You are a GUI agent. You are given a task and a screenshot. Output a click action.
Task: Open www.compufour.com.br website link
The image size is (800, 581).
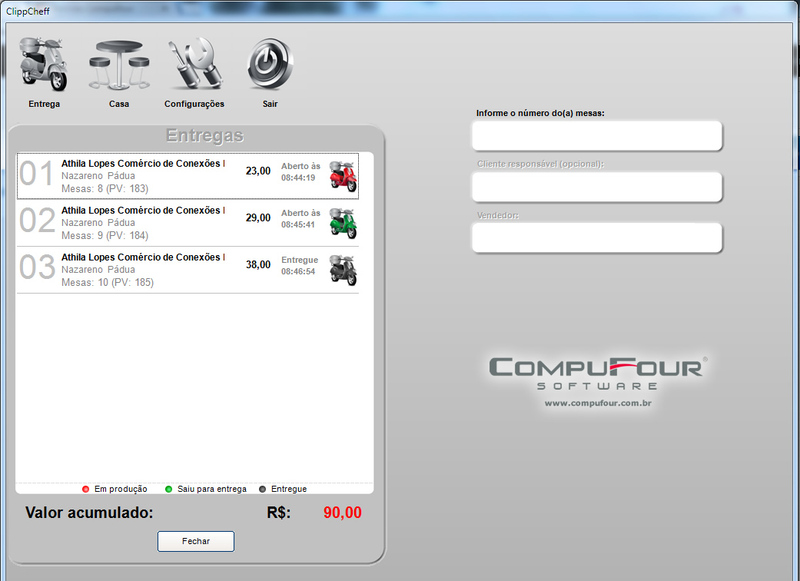click(598, 403)
